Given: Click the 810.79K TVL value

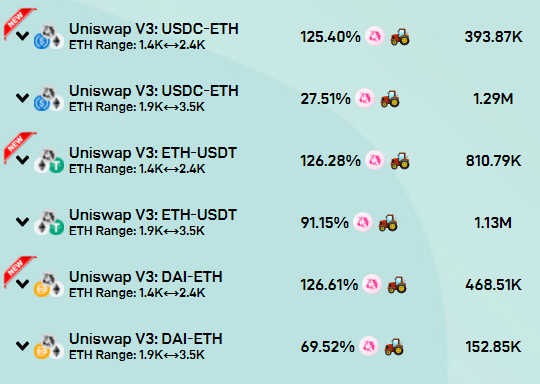Looking at the screenshot, I should pos(494,161).
